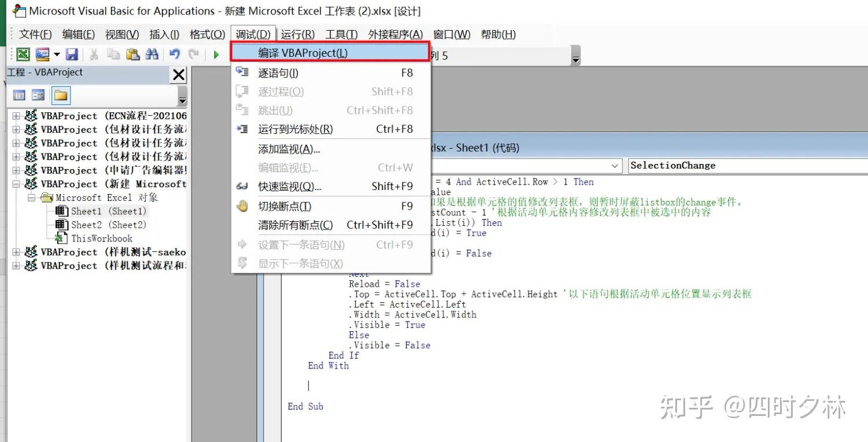Click the View Object icon in project panel

(38, 96)
